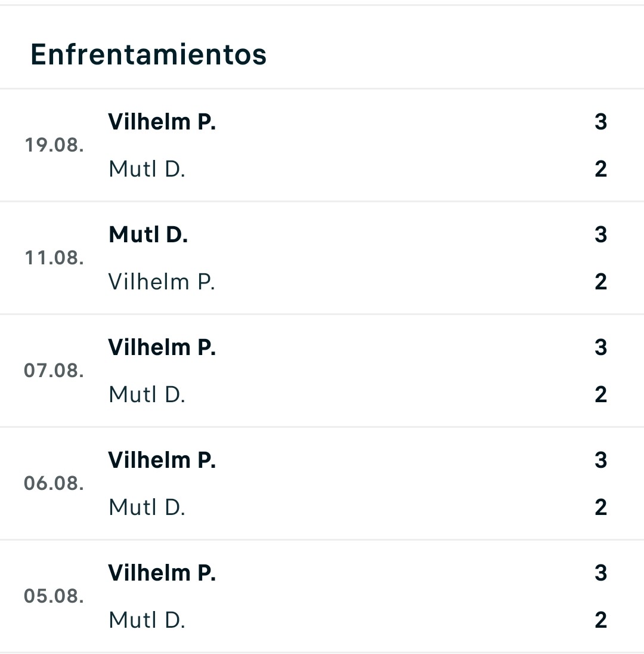Click the Enfrentamientos section heading
This screenshot has height=654, width=644.
[x=148, y=54]
